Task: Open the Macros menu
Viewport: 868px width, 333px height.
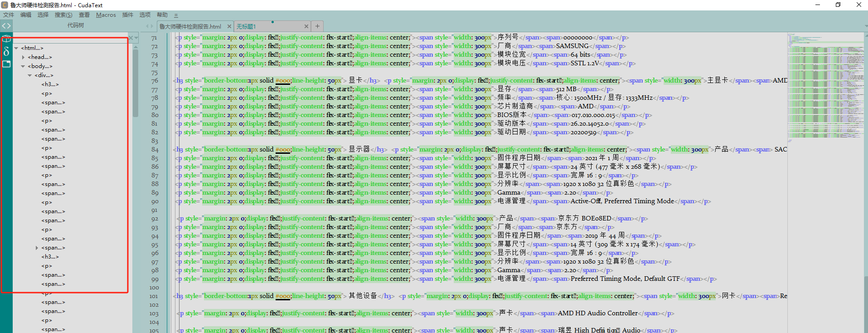Action: point(106,15)
